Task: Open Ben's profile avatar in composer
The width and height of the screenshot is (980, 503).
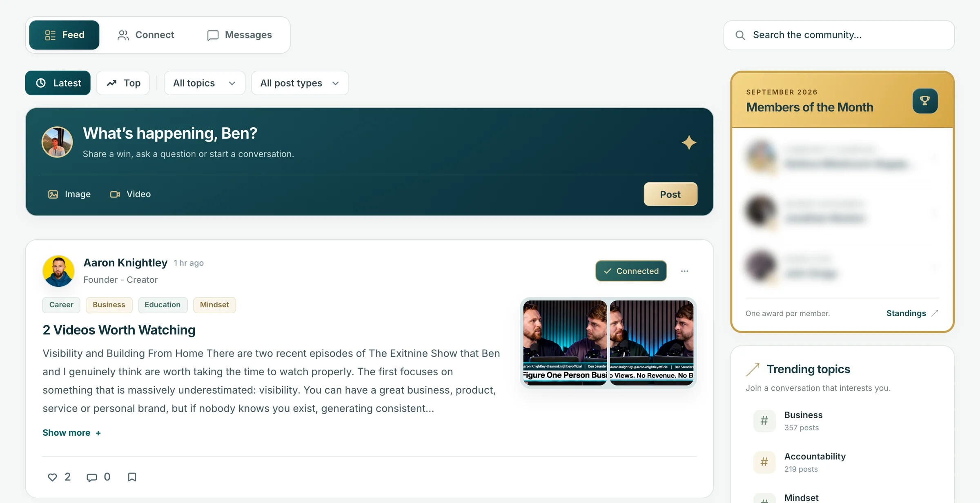Action: [x=57, y=142]
